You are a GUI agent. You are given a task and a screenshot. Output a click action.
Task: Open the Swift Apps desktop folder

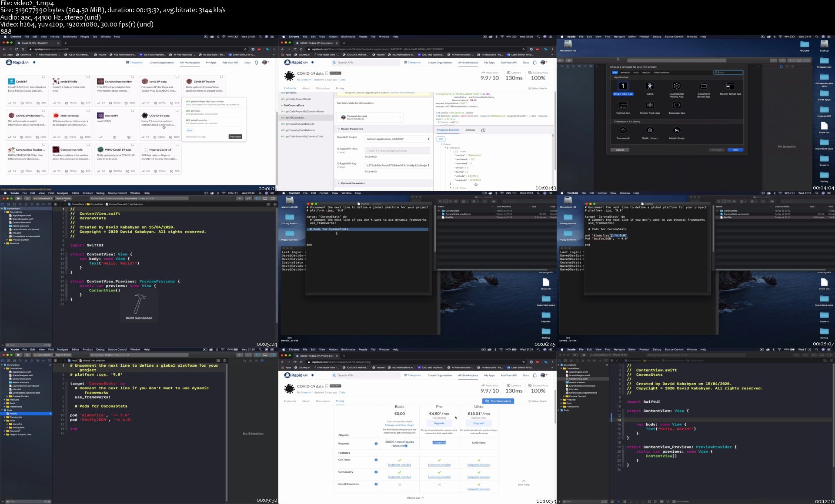coord(824,95)
